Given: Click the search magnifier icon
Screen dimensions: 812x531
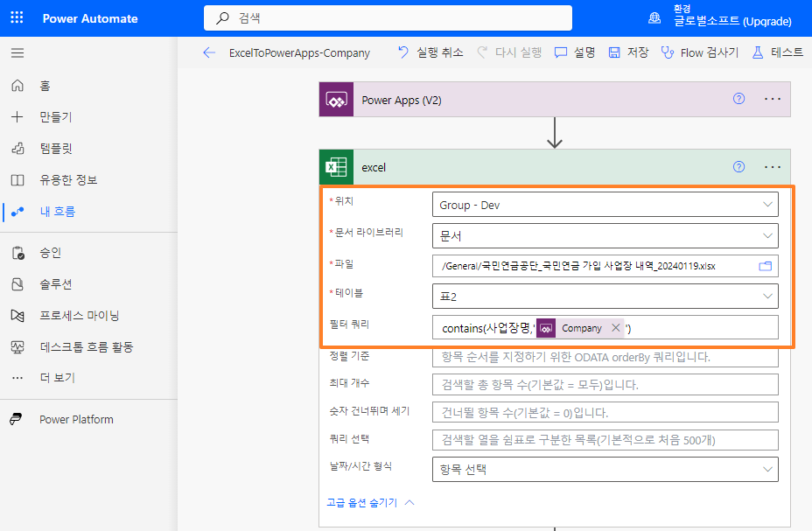Looking at the screenshot, I should coord(222,18).
